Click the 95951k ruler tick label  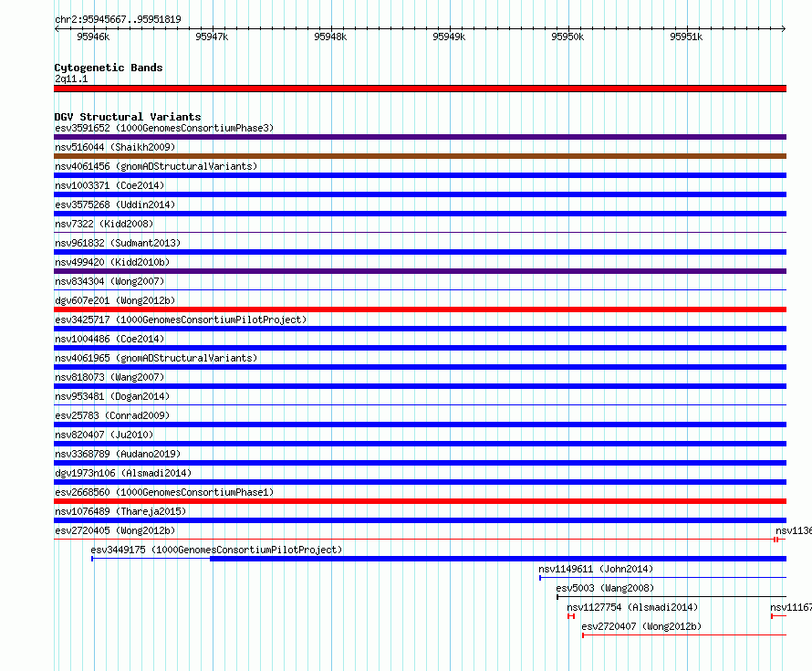coord(686,37)
